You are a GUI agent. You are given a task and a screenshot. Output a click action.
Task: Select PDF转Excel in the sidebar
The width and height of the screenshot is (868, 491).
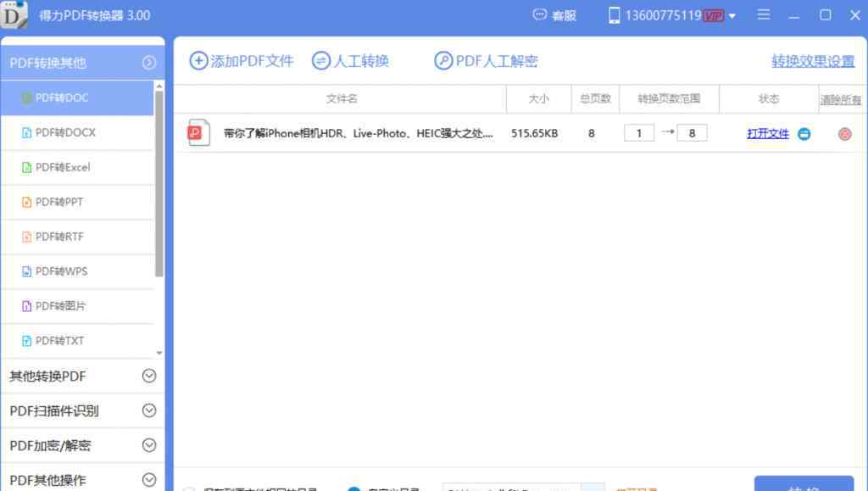pyautogui.click(x=62, y=167)
